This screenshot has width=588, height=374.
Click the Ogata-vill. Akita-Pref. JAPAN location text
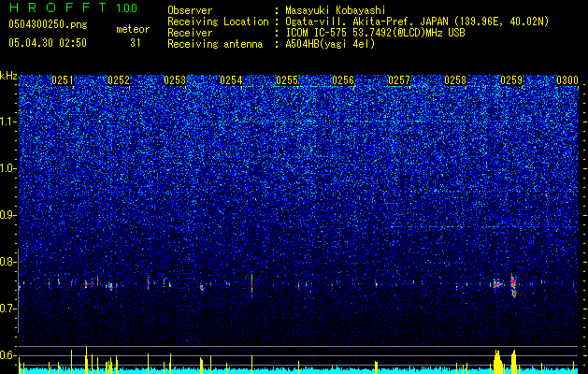tap(417, 22)
